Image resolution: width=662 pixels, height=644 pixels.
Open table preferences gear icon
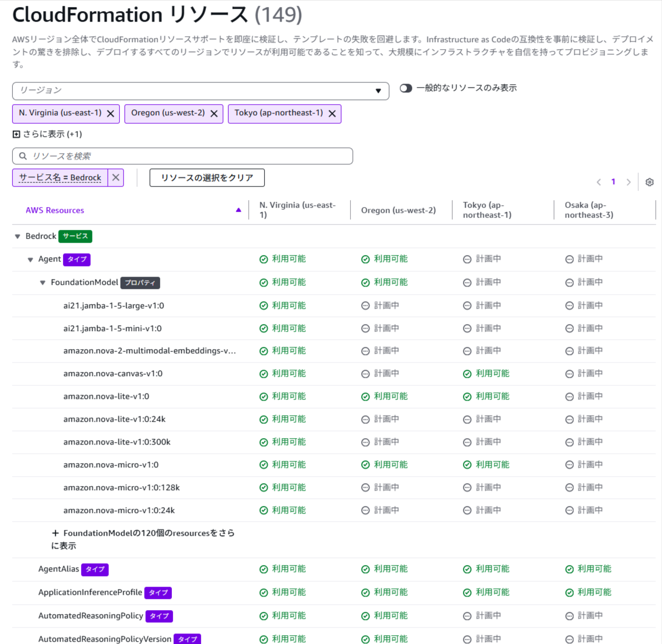(x=649, y=182)
